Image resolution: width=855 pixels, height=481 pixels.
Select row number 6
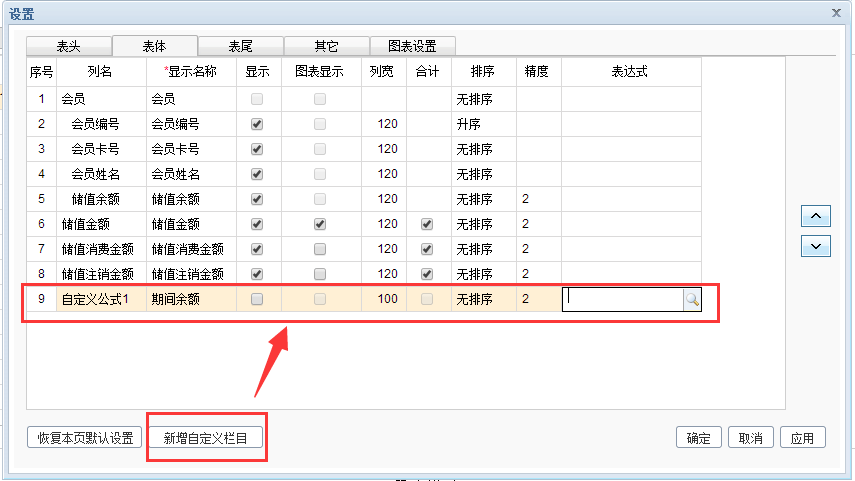click(41, 224)
